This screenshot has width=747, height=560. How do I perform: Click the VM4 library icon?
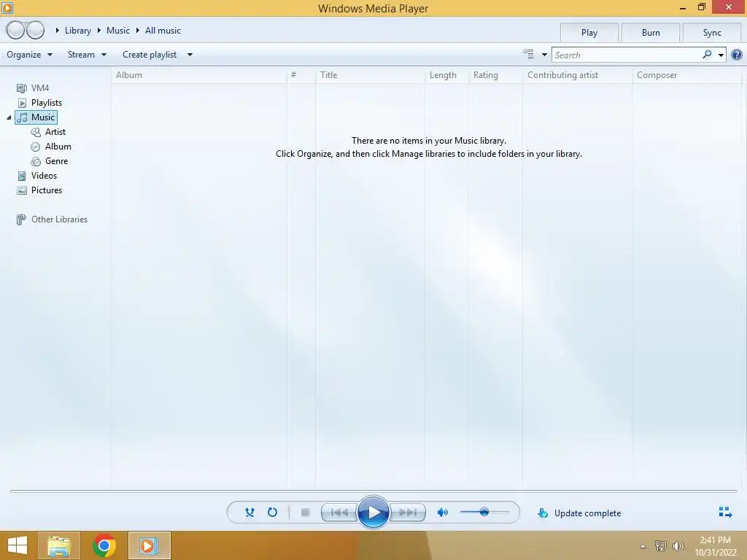tap(21, 88)
